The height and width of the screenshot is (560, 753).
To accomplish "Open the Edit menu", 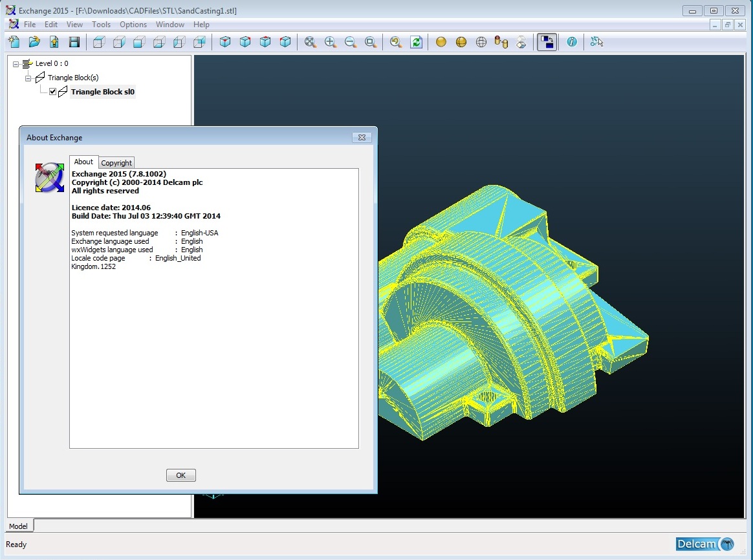I will pyautogui.click(x=51, y=25).
